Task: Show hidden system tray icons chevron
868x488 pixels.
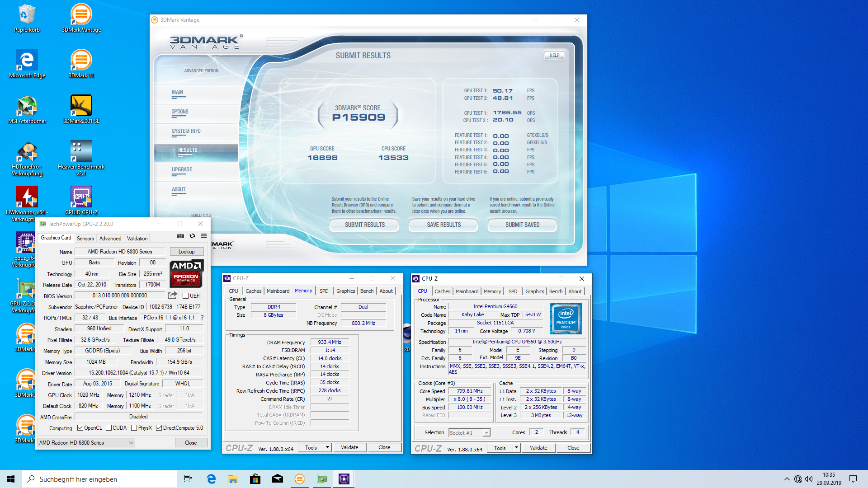Action: (x=787, y=479)
